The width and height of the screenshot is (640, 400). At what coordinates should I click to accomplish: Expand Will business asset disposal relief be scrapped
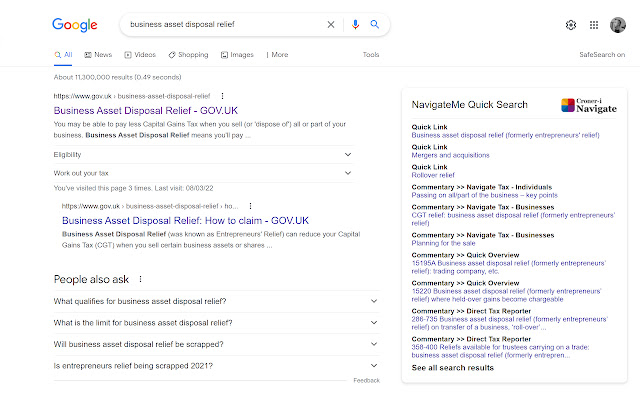tap(216, 344)
